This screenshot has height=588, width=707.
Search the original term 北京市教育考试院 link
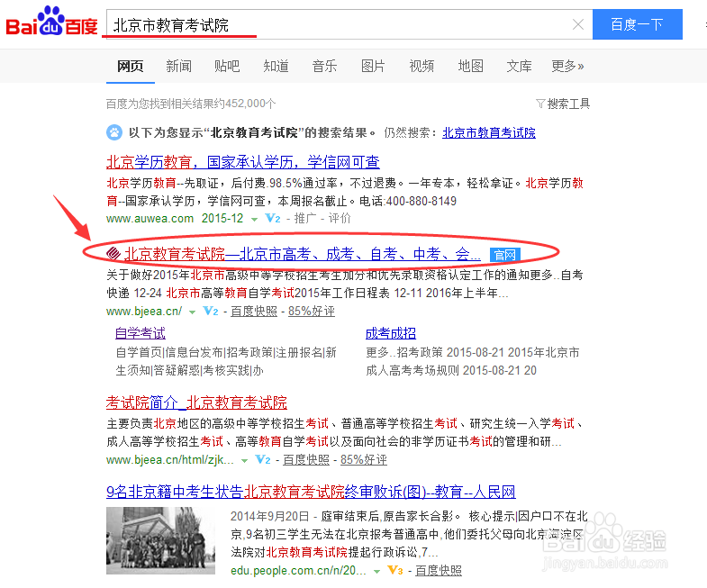click(x=489, y=132)
